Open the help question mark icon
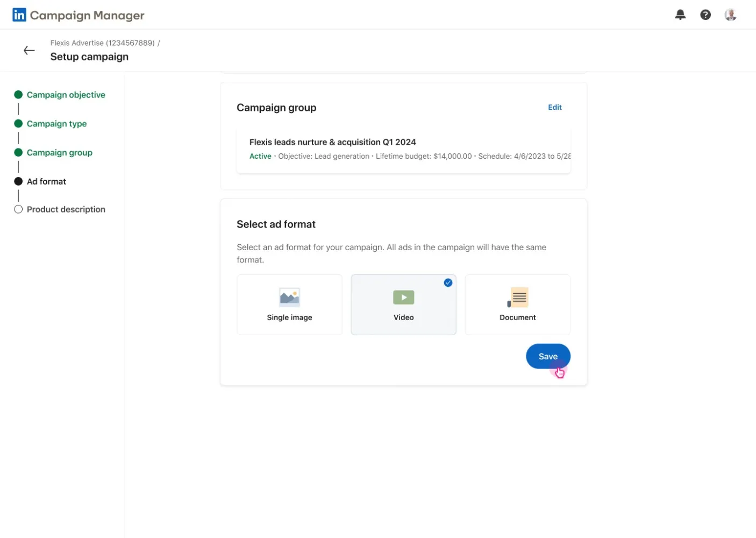This screenshot has height=538, width=756. [x=705, y=15]
